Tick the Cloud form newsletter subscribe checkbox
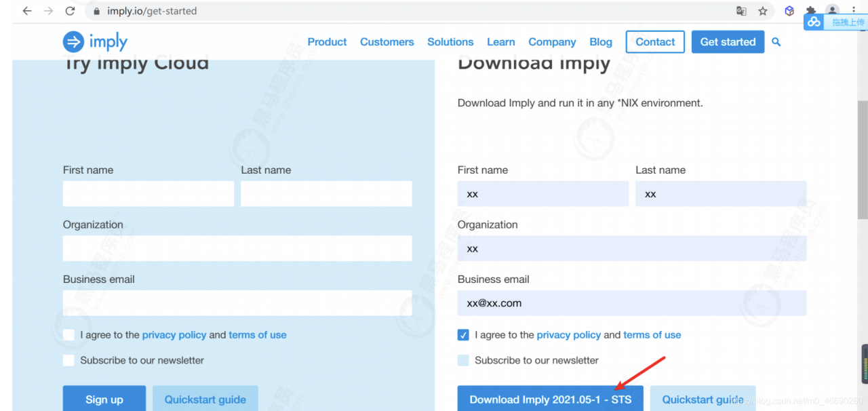Screen dimensions: 868x411 [x=68, y=360]
